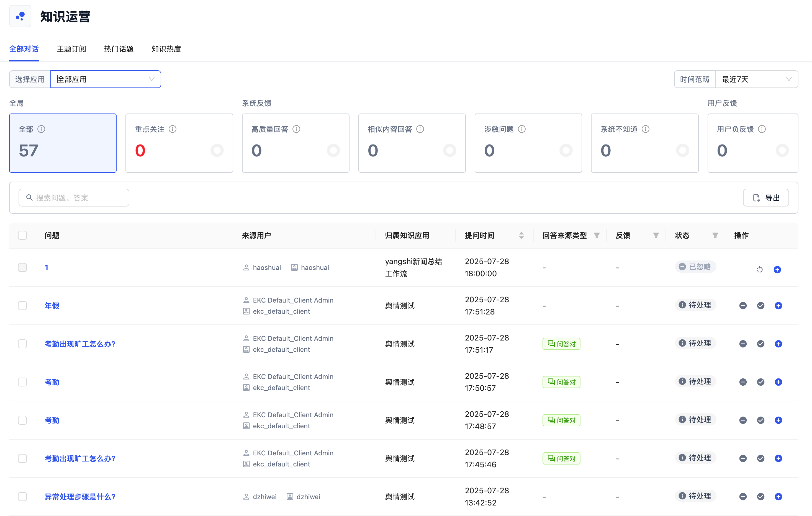812x516 pixels.
Task: Sort by 提问时间 column arrows
Action: 521,235
